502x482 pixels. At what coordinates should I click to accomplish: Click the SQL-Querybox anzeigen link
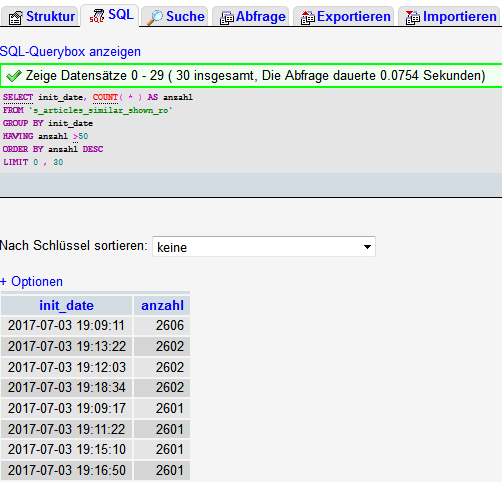click(70, 52)
